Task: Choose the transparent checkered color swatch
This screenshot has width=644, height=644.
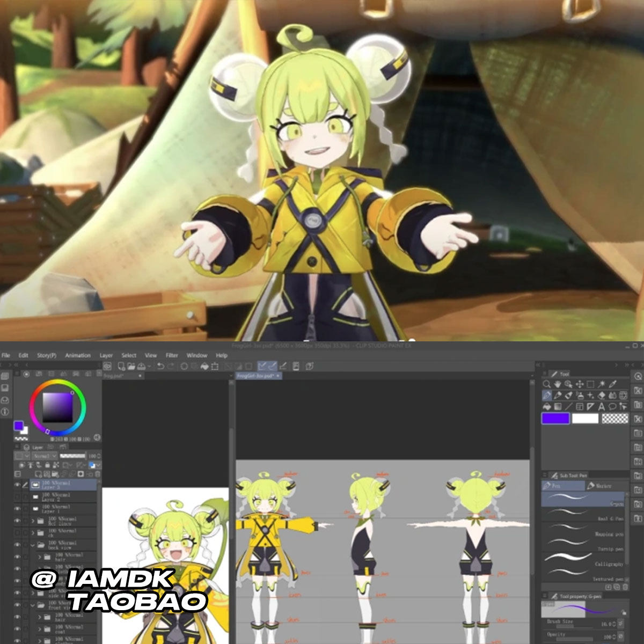Action: (x=615, y=419)
